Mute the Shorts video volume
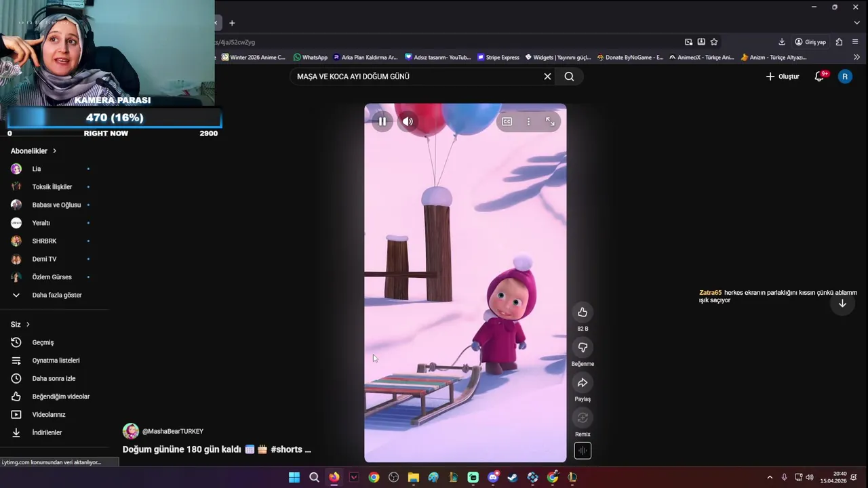The image size is (868, 488). pyautogui.click(x=408, y=121)
